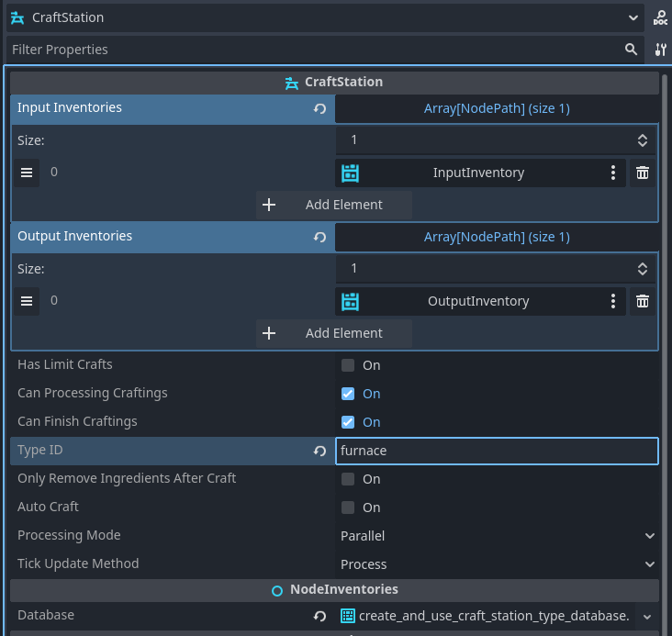The height and width of the screenshot is (636, 672).
Task: Adjust the Input Inventories size stepper arrows
Action: click(642, 140)
